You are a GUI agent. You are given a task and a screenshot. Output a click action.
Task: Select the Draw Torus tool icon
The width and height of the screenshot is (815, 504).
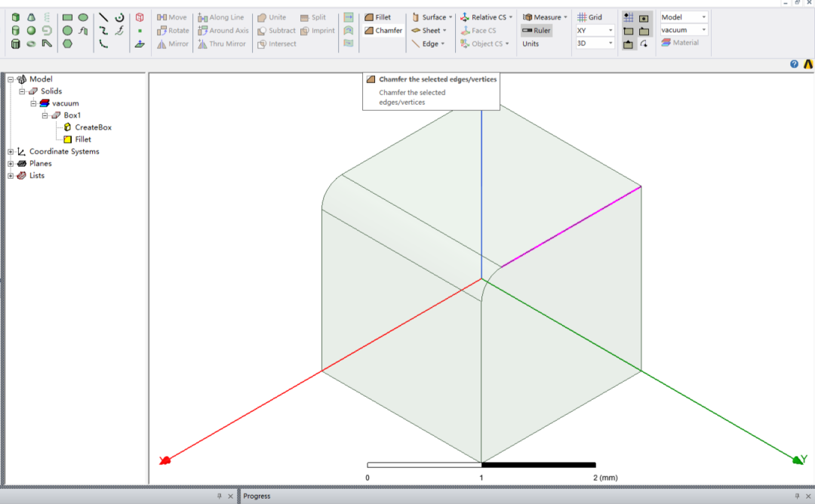(x=31, y=44)
